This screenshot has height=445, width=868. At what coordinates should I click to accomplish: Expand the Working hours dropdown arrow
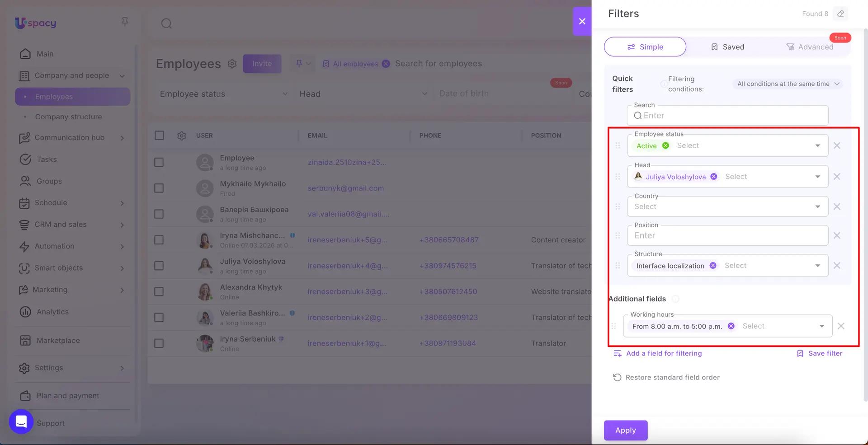click(821, 326)
